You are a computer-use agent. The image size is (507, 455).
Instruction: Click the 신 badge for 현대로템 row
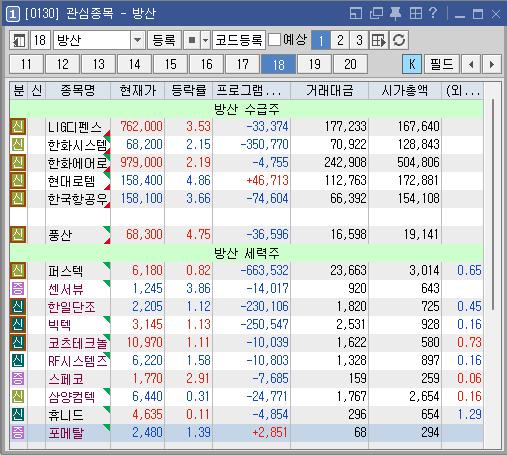(18, 180)
